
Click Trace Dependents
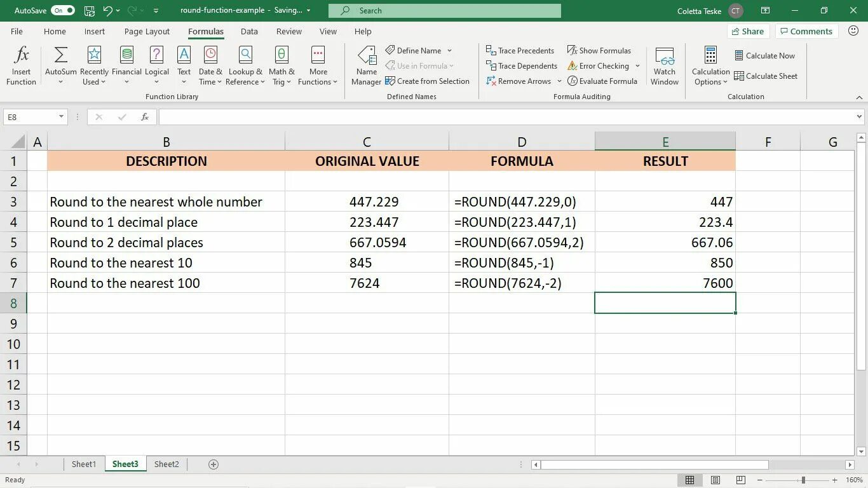point(521,66)
